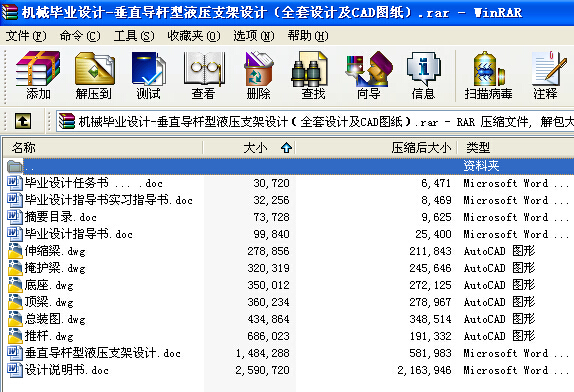Viewport: 574px width, 392px height.
Task: Select file name 推杆.dwg
Action: (49, 336)
